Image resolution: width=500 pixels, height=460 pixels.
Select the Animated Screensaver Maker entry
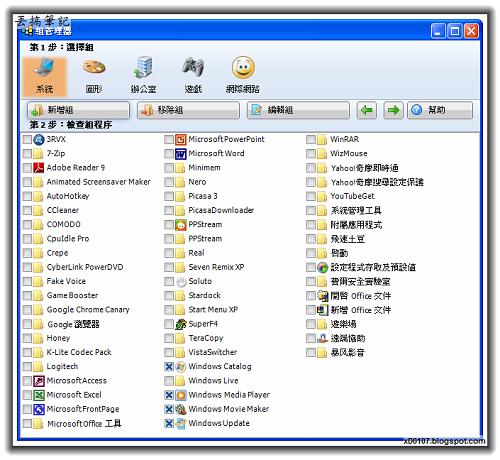[x=99, y=182]
